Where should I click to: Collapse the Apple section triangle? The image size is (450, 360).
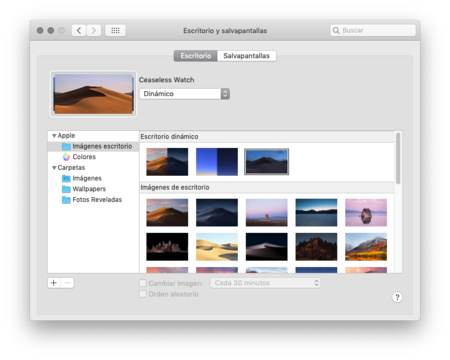(x=54, y=136)
